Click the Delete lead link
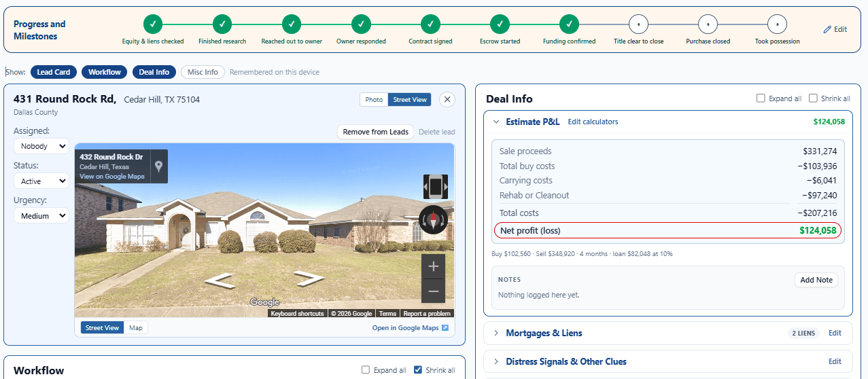This screenshot has height=379, width=868. pyautogui.click(x=437, y=132)
